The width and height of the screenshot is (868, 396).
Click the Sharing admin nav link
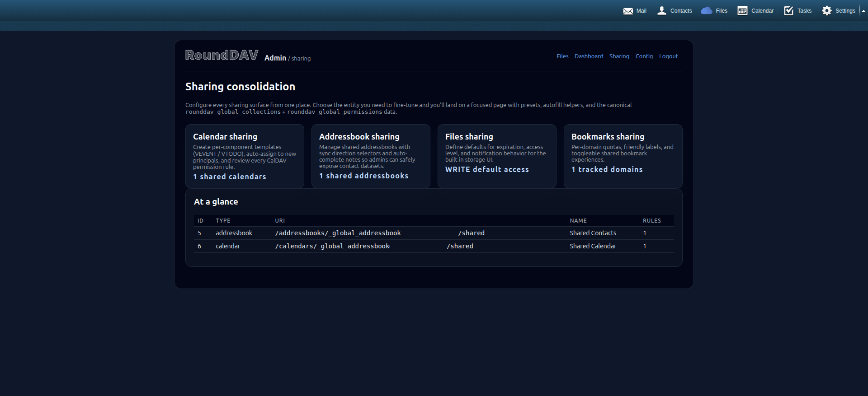pos(619,56)
